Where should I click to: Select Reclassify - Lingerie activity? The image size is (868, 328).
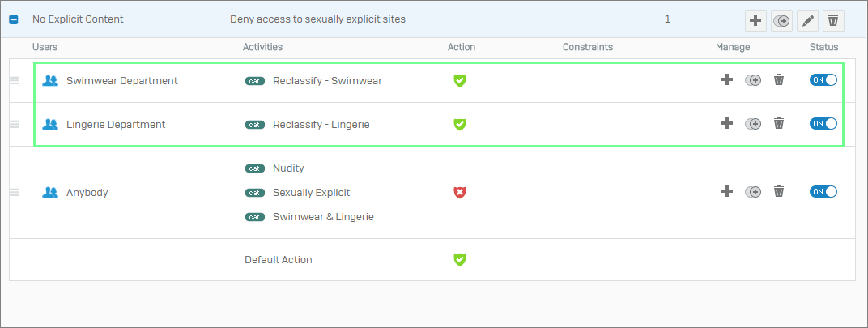pos(321,125)
